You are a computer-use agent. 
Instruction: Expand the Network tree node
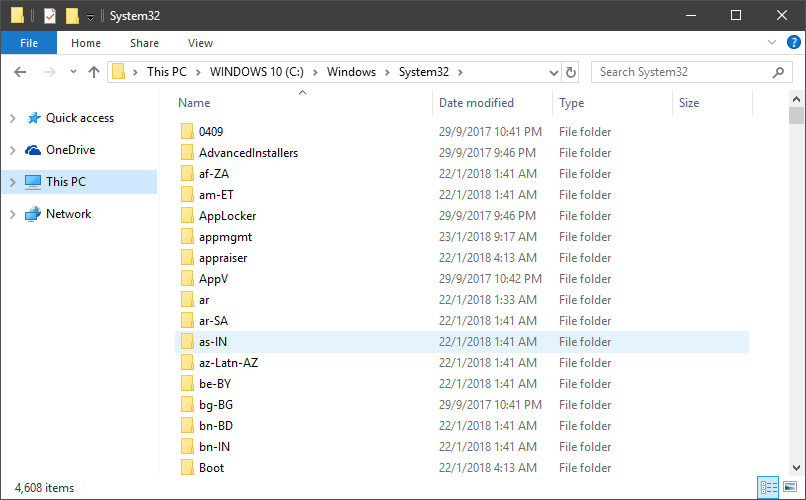pyautogui.click(x=13, y=214)
